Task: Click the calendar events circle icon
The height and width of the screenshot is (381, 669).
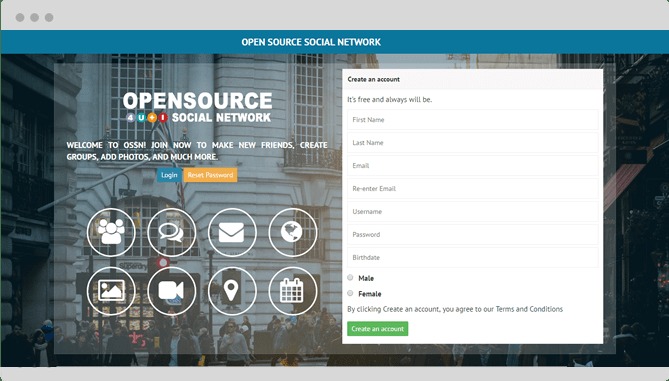Action: point(293,291)
